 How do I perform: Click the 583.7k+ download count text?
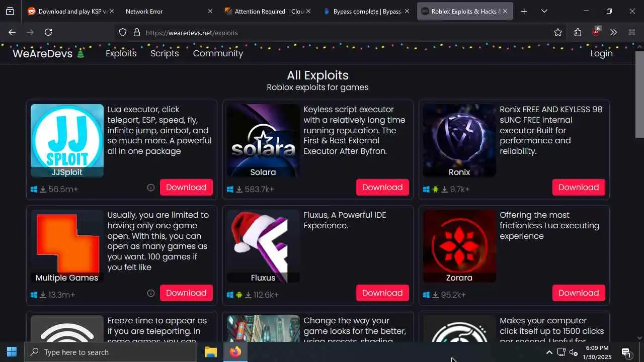point(260,190)
